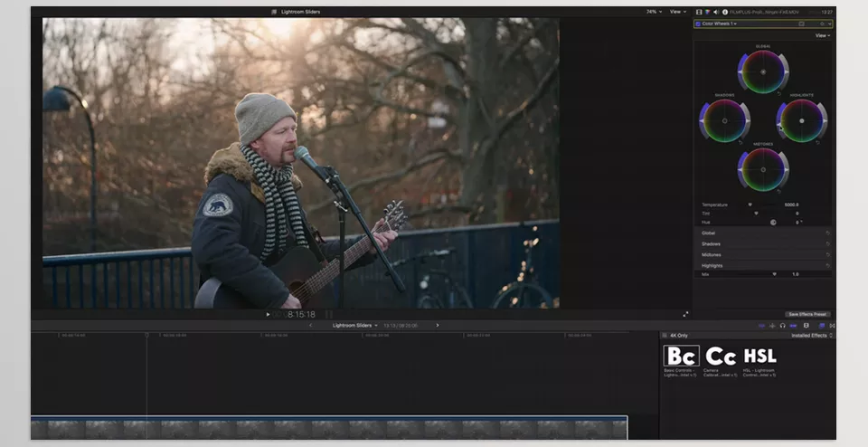Screen dimensions: 868x447
Task: Click the Mix slider handle
Action: (775, 274)
